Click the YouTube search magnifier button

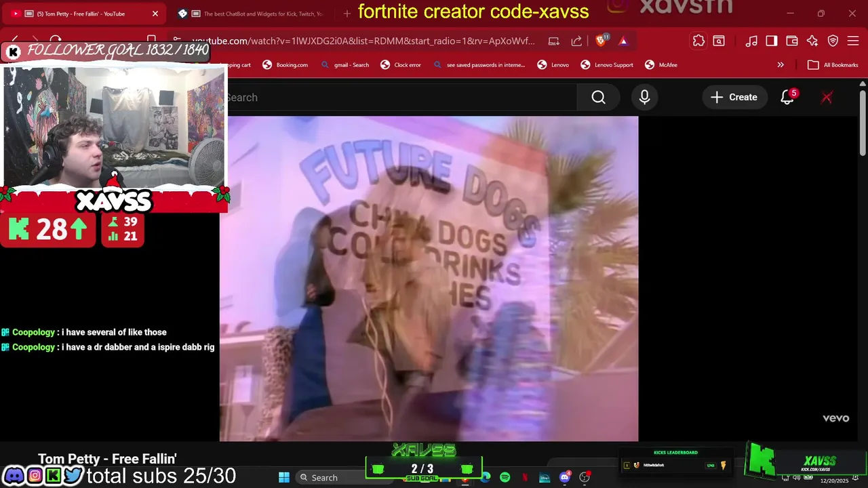click(x=598, y=97)
